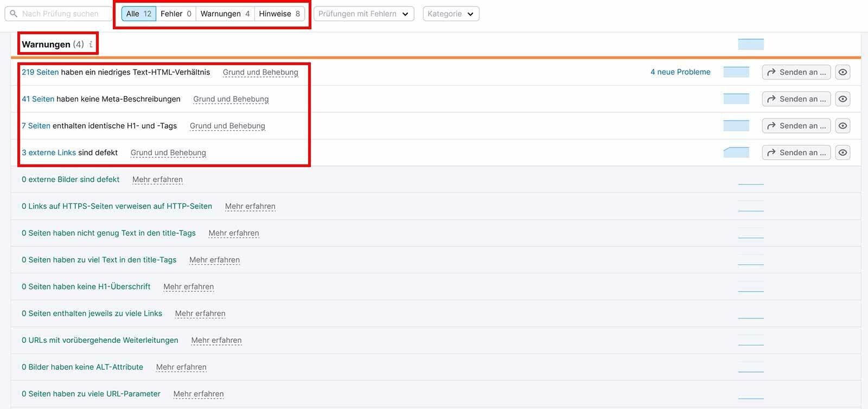Show 'Grund und Behebung' for Text-HTML-Verhältnis
Screen dimensions: 868x409
point(260,72)
